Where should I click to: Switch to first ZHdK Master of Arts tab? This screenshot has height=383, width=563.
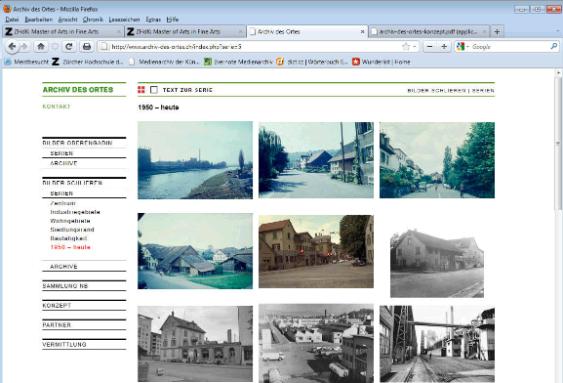pyautogui.click(x=63, y=32)
